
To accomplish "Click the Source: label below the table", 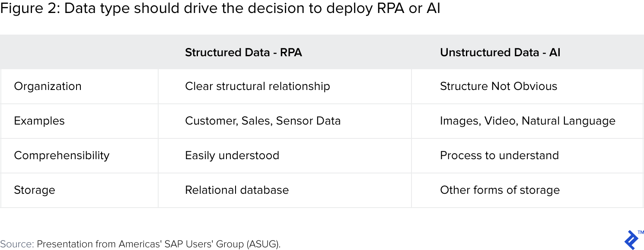I will (x=17, y=244).
